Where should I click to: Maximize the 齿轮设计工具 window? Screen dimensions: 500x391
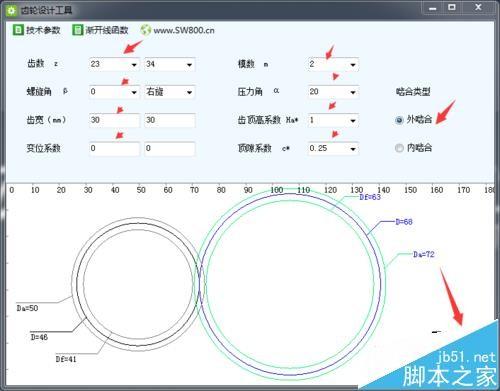point(452,7)
